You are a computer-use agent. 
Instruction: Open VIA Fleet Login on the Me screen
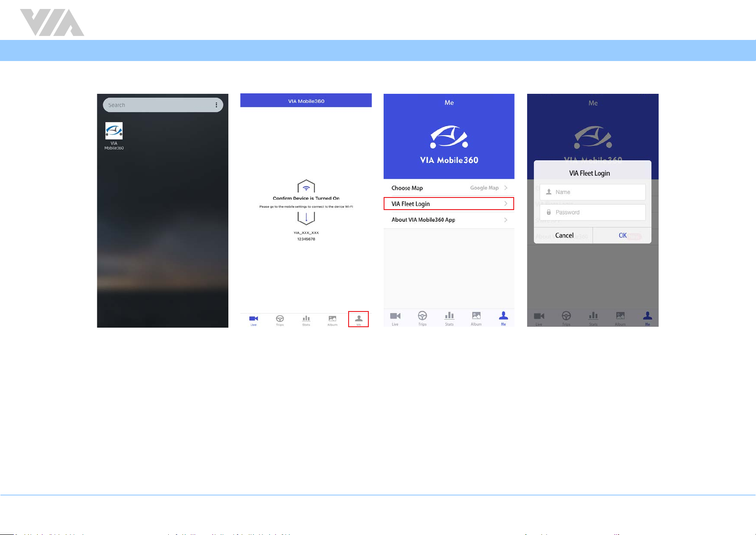coord(449,204)
